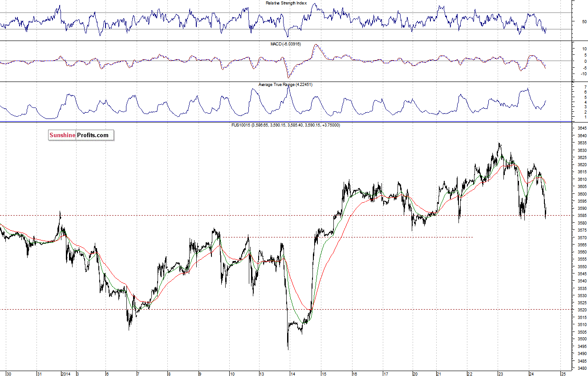Click the 2014 year label on time axis
This screenshot has height=376, width=588.
(66, 373)
